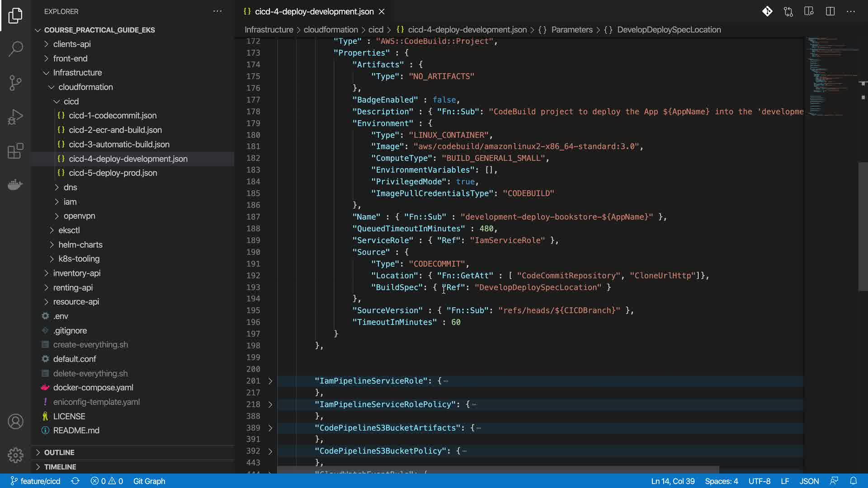Open the Extensions view
868x488 pixels.
point(15,151)
